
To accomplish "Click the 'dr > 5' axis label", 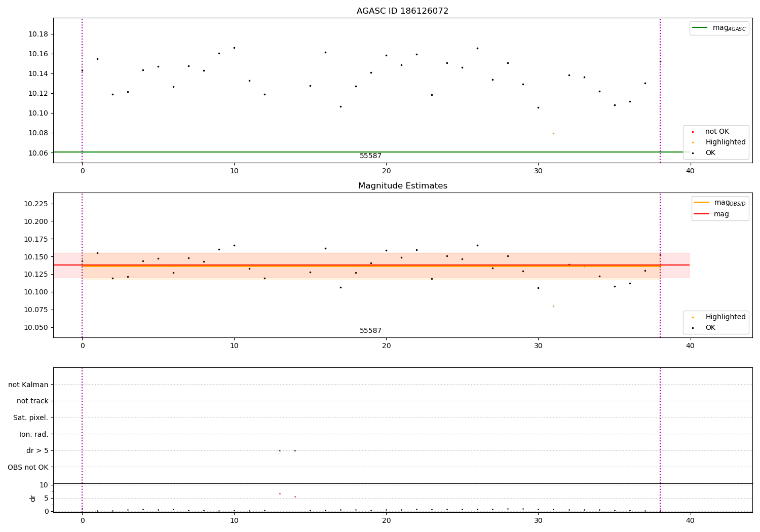I will click(37, 450).
